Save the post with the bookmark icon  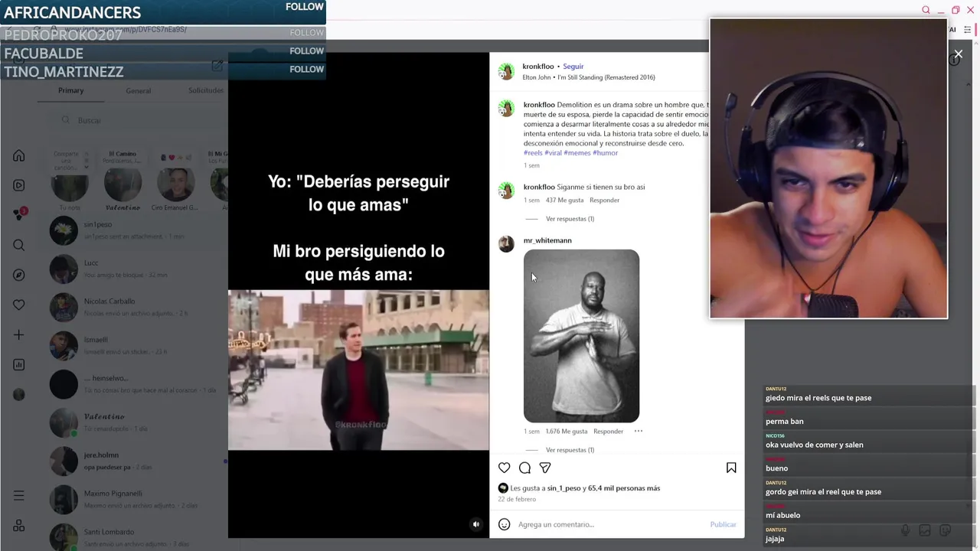click(731, 468)
